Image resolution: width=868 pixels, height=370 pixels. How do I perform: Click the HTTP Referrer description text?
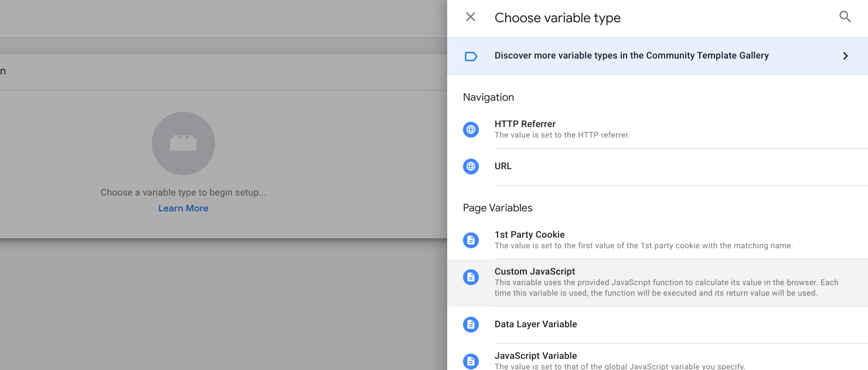click(x=562, y=135)
